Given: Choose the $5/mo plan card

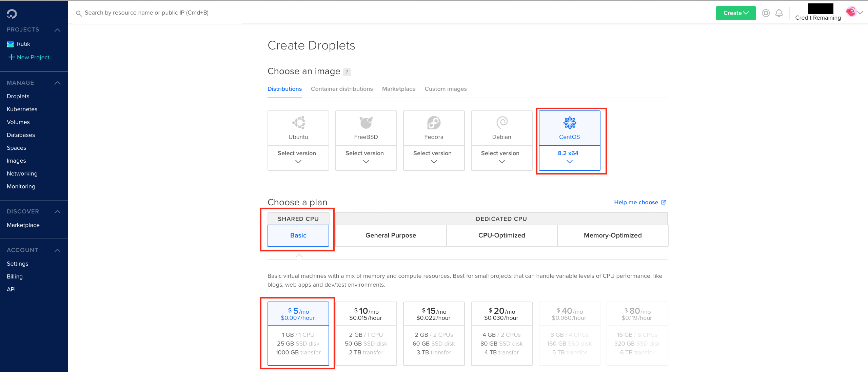Looking at the screenshot, I should (298, 333).
